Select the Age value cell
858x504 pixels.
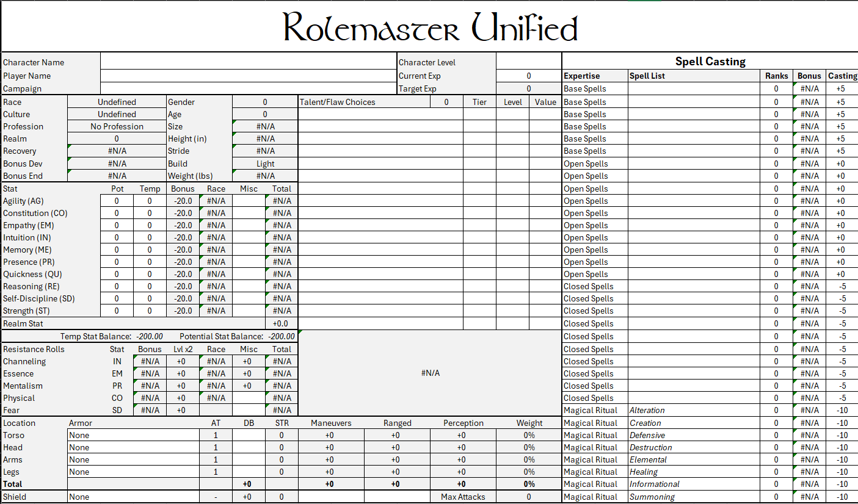(x=265, y=114)
